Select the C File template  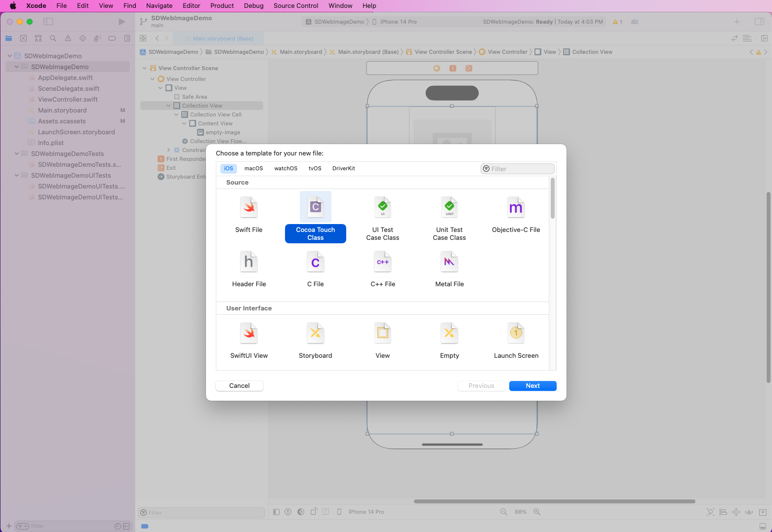pos(316,269)
